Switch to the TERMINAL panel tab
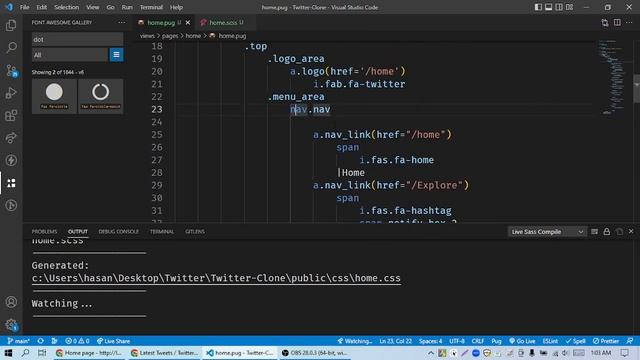 tap(162, 231)
